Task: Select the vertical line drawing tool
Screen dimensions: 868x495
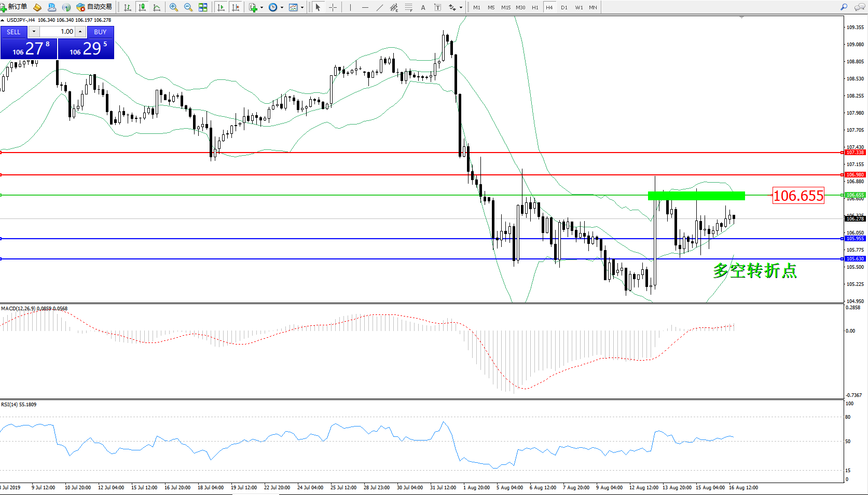Action: [351, 7]
